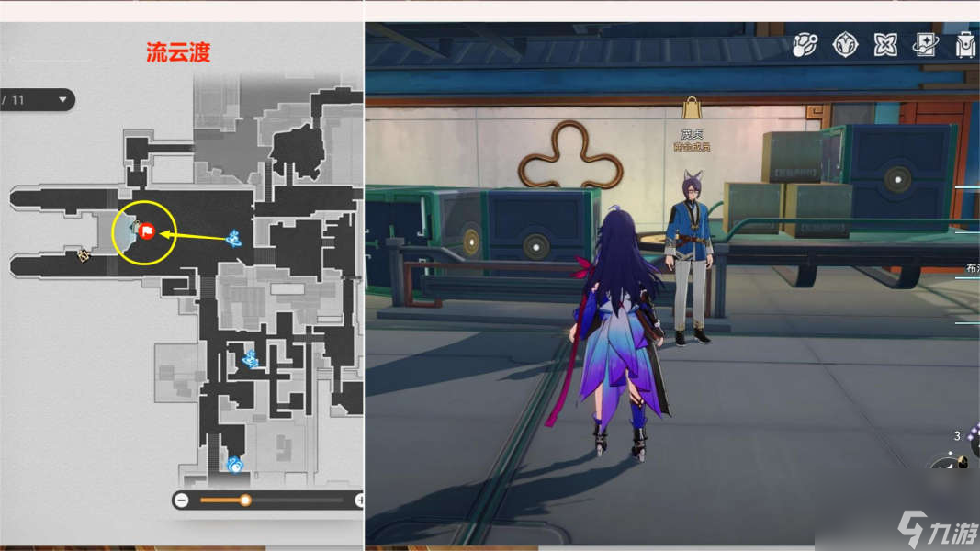This screenshot has height=551, width=980.
Task: Select the middle blue Space Anchor on the map
Action: (251, 359)
